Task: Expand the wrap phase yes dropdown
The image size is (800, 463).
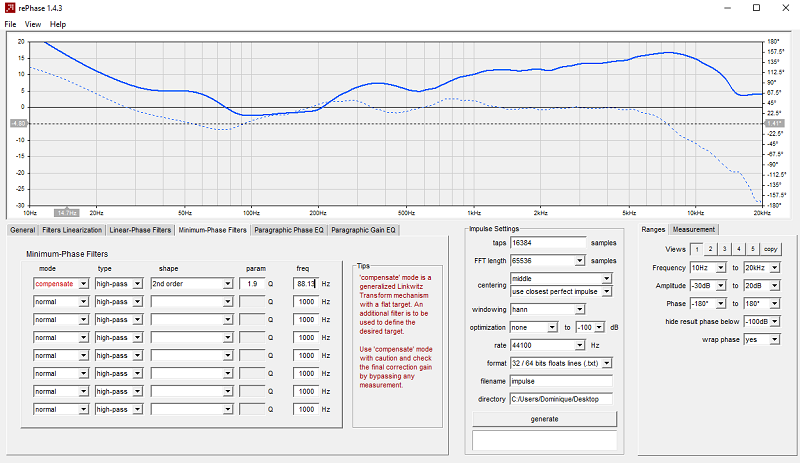Action: coord(762,339)
